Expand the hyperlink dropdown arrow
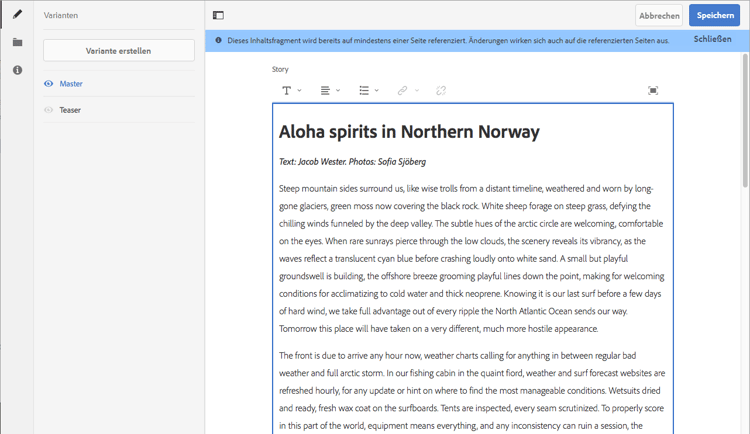This screenshot has width=750, height=434. (417, 90)
